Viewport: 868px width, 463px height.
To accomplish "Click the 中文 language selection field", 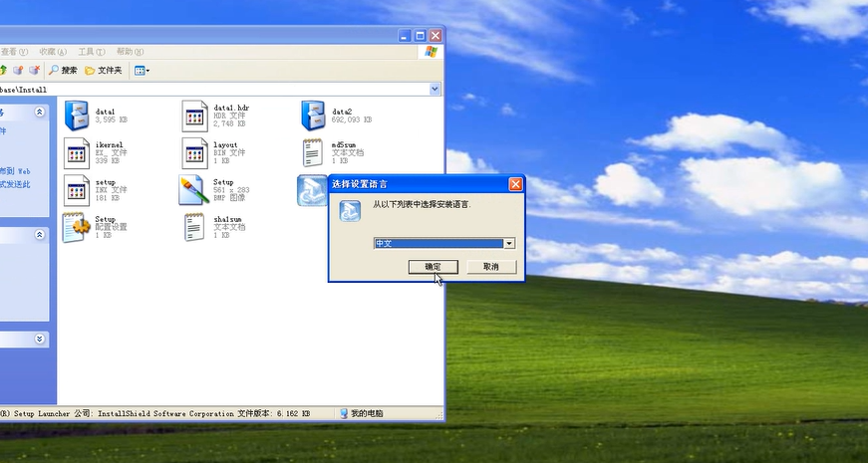I will coord(438,243).
